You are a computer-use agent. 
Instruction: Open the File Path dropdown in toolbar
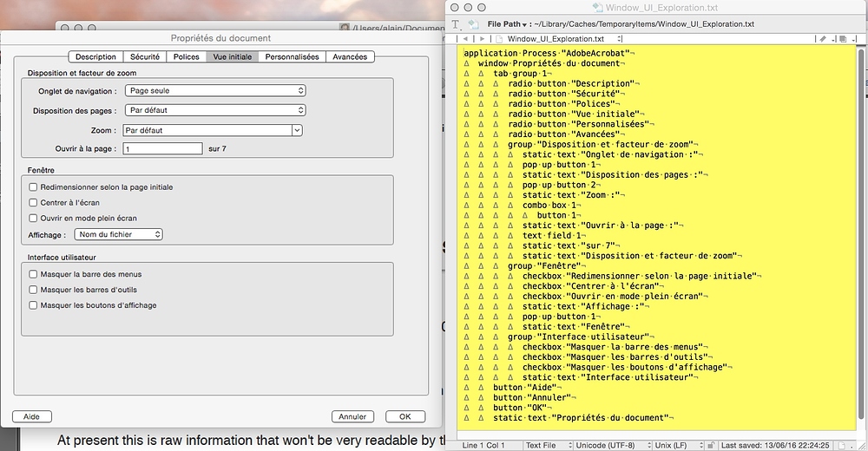pos(507,23)
